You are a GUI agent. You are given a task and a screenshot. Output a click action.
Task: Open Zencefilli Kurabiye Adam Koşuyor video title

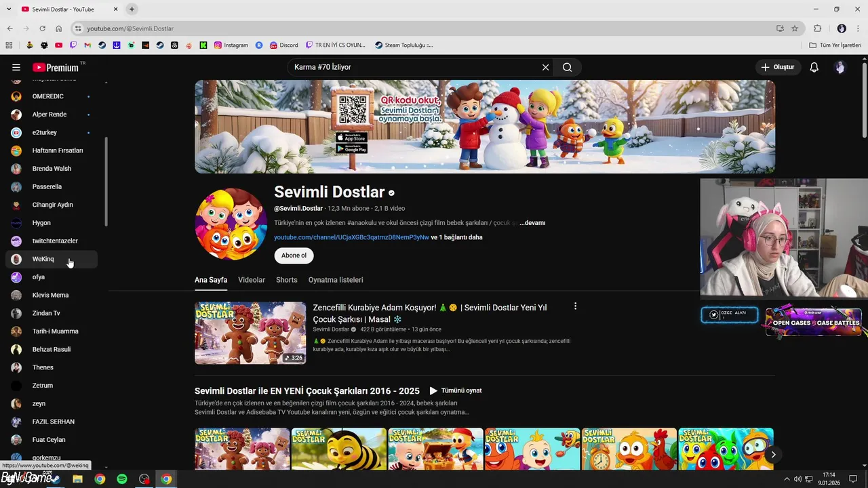coord(430,313)
